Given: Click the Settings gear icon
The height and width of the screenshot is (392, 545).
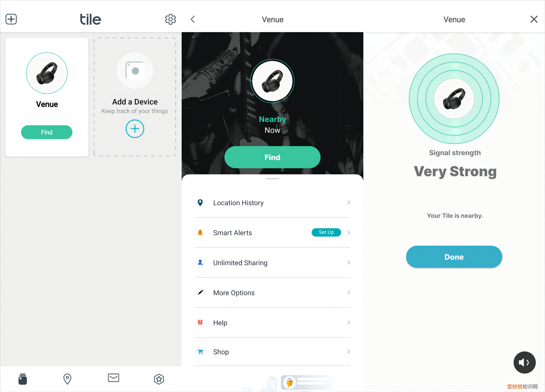Looking at the screenshot, I should (171, 20).
